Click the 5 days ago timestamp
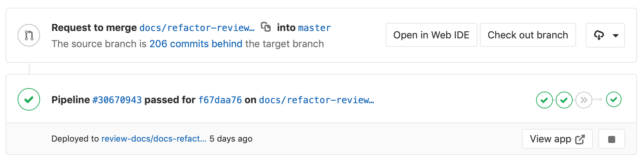Viewport: 644px width, 162px height. point(231,139)
